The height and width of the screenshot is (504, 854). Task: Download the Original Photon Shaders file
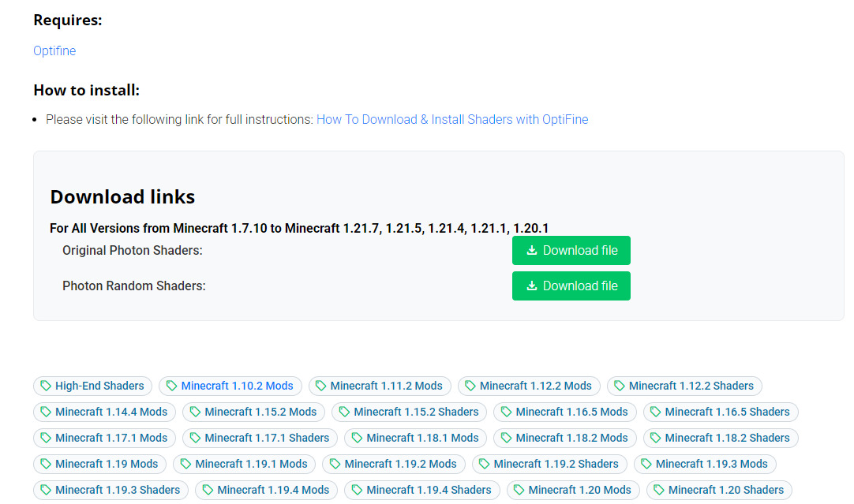click(571, 250)
